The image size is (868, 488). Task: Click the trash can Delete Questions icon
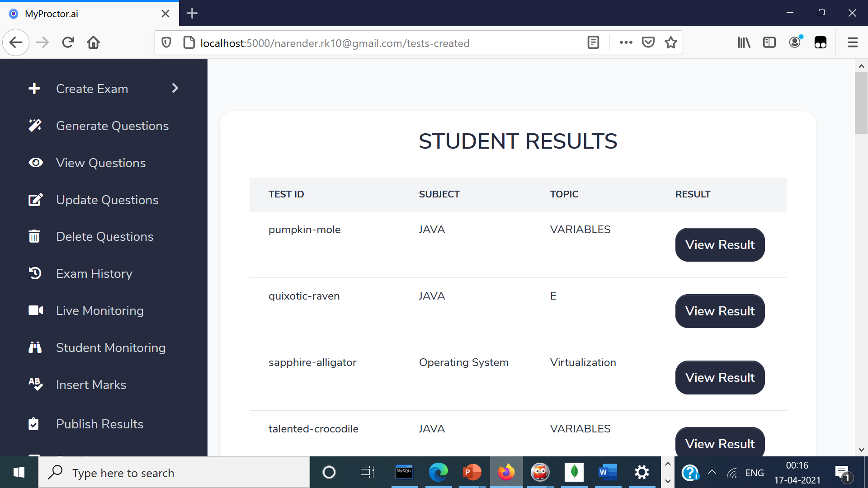point(34,236)
